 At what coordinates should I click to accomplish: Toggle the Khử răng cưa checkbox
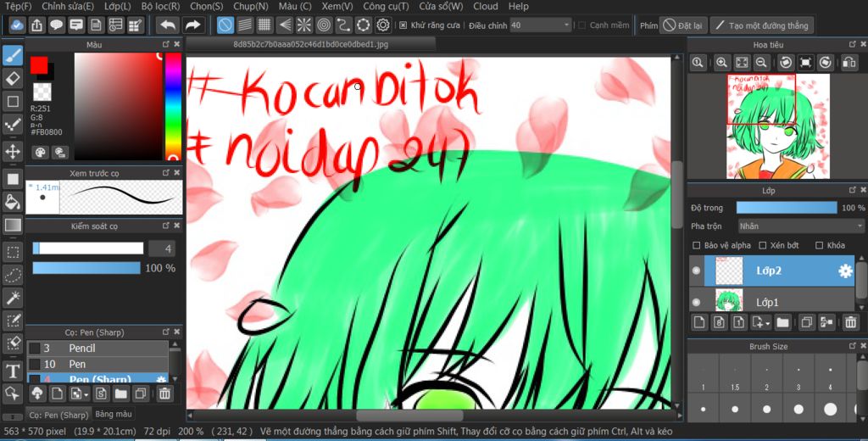click(x=403, y=25)
